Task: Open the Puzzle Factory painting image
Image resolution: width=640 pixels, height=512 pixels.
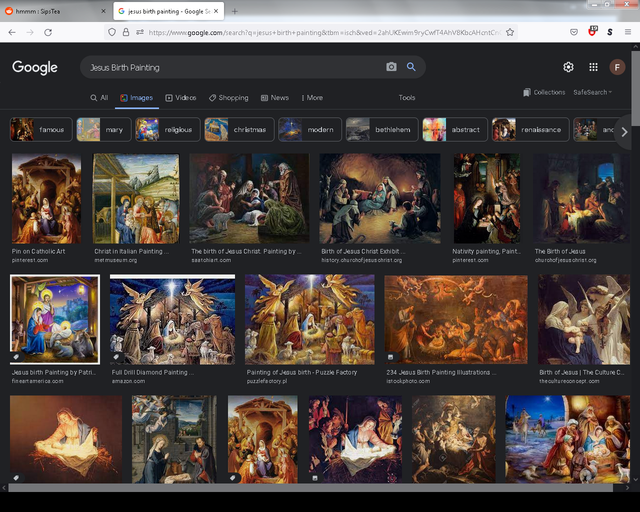Action: pyautogui.click(x=309, y=319)
